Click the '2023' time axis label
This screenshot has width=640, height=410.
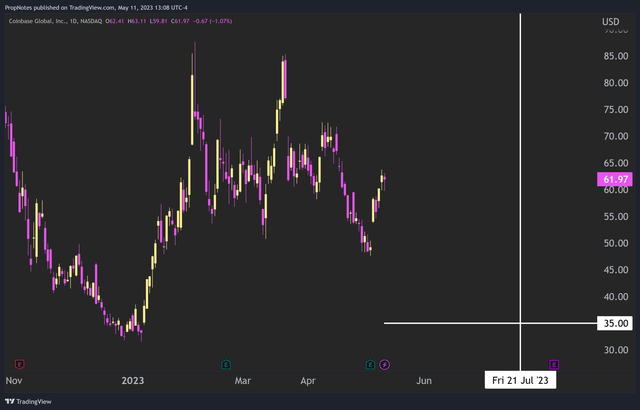pos(133,381)
